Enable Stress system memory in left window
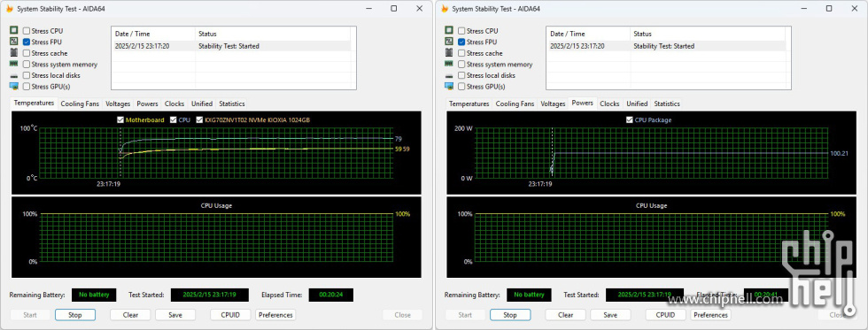This screenshot has height=330, width=868. click(x=27, y=64)
